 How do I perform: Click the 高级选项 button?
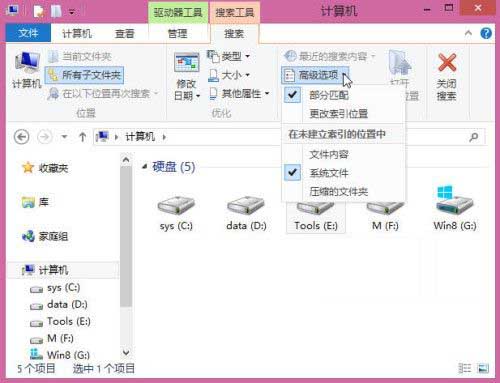tap(315, 75)
